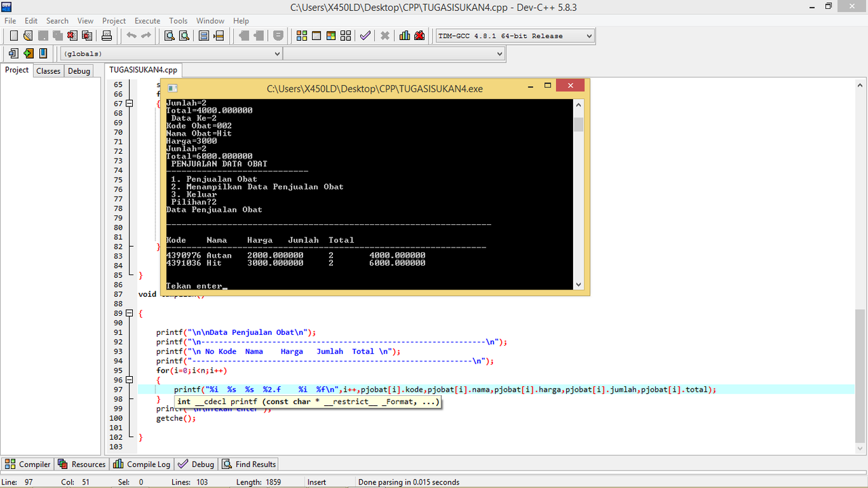The height and width of the screenshot is (488, 868).
Task: Open the File menu
Action: pos(10,20)
